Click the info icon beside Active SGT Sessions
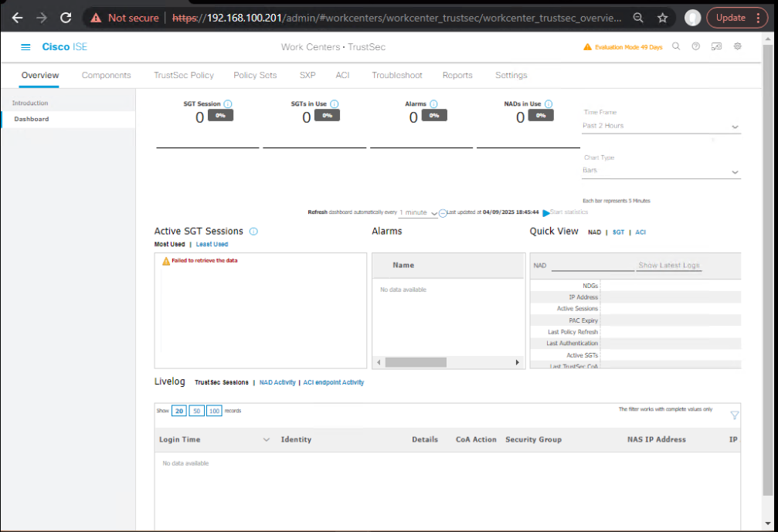Viewport: 778px width, 532px height. [x=253, y=232]
